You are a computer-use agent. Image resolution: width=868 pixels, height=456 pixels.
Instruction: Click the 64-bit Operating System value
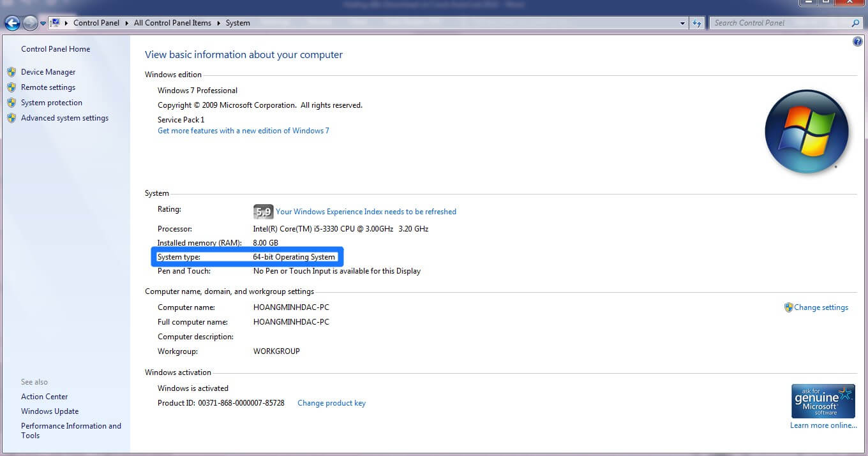pyautogui.click(x=294, y=257)
